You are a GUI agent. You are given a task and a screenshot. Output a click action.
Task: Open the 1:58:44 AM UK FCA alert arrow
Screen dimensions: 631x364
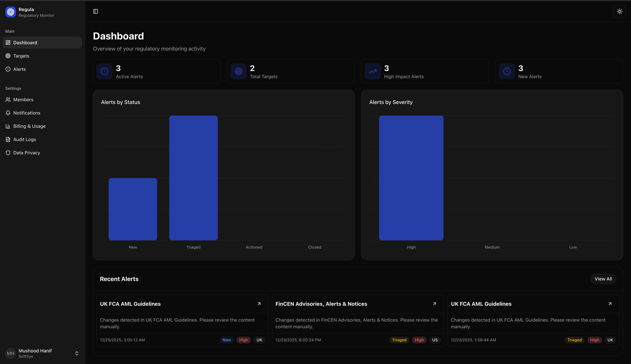pos(610,304)
